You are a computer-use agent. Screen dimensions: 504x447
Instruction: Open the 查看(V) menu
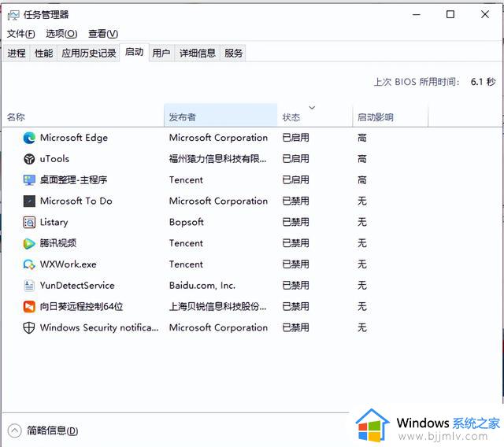(103, 34)
